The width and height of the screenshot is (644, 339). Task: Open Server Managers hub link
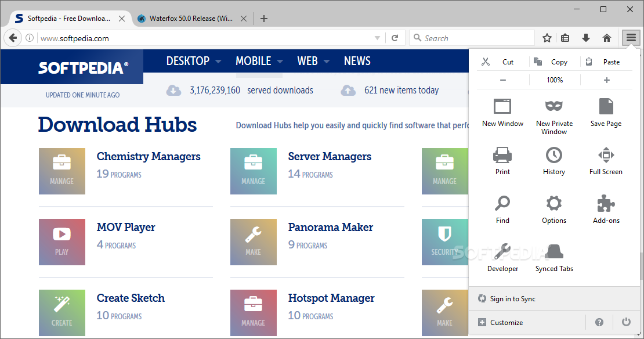point(330,157)
